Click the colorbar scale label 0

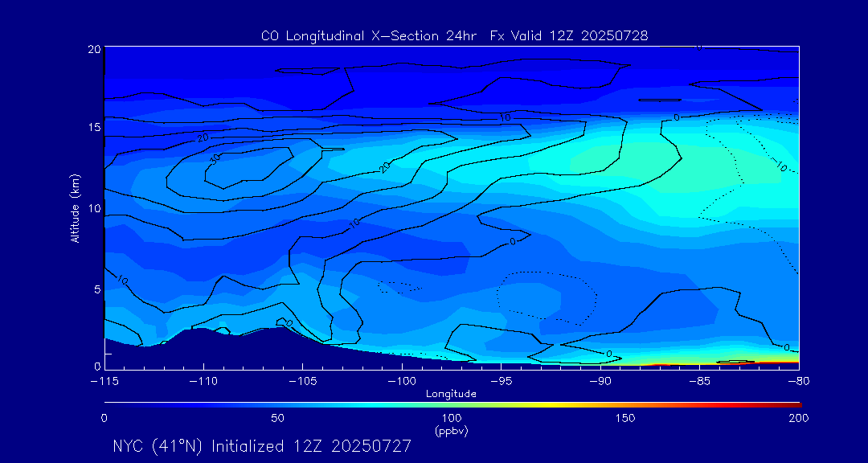tap(104, 418)
